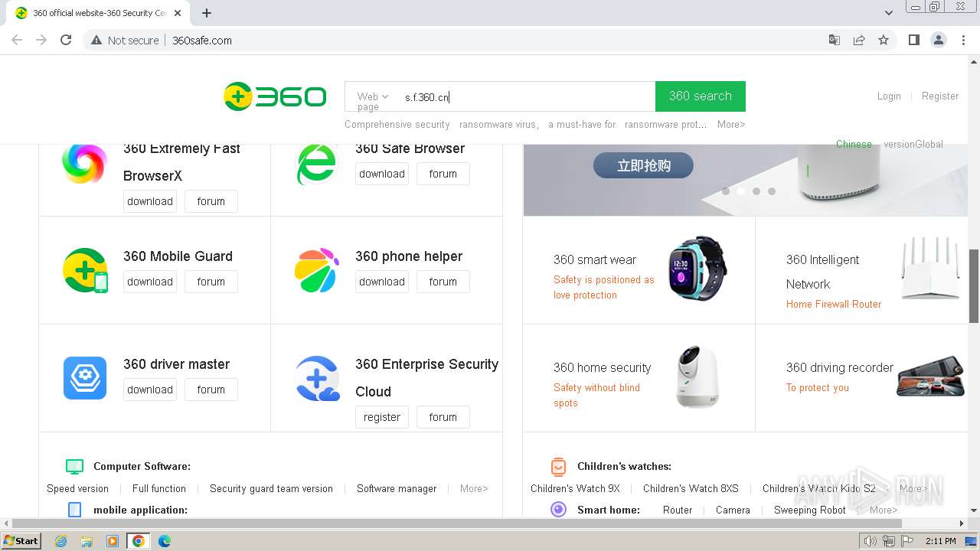The image size is (980, 551).
Task: Click the 360 smart wear watch thumbnail
Action: [697, 268]
